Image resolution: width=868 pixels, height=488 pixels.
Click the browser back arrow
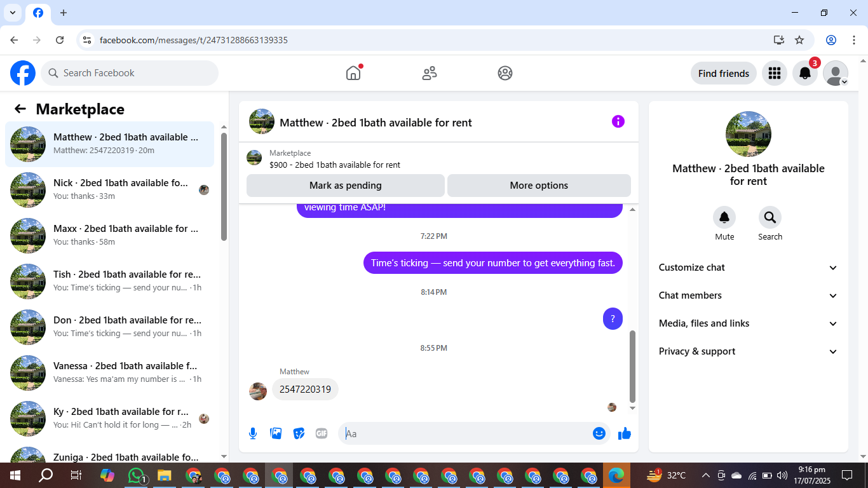(14, 40)
